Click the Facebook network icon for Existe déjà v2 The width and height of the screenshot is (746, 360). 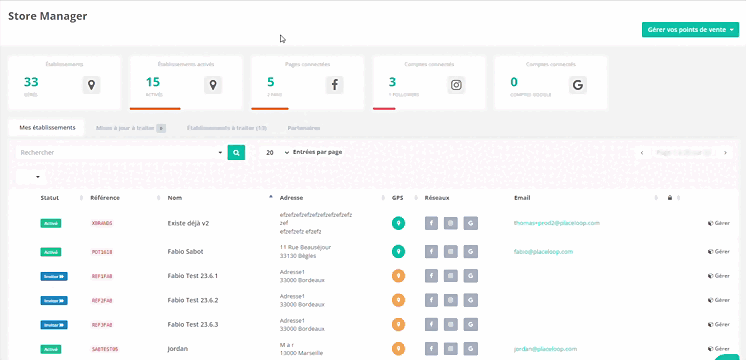click(x=431, y=223)
